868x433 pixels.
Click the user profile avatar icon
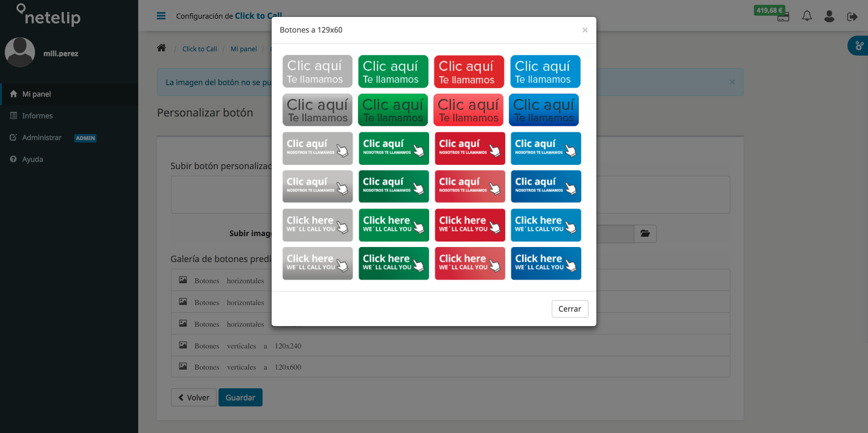coord(829,15)
